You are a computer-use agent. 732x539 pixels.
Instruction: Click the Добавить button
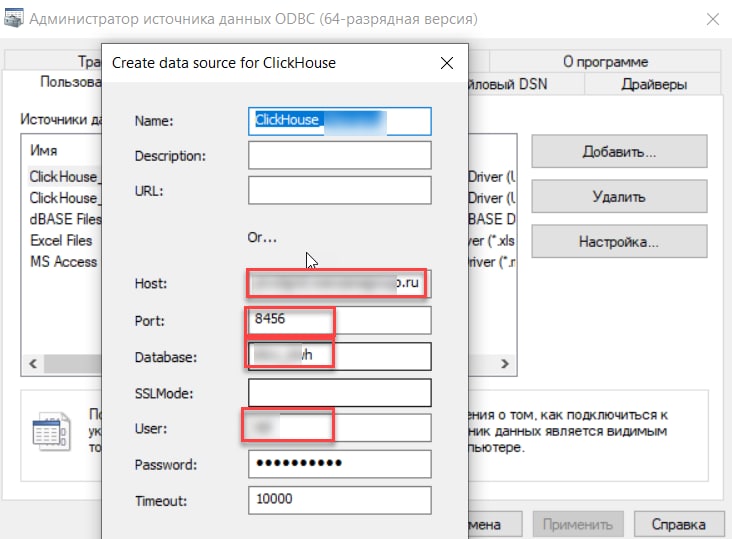pos(619,152)
